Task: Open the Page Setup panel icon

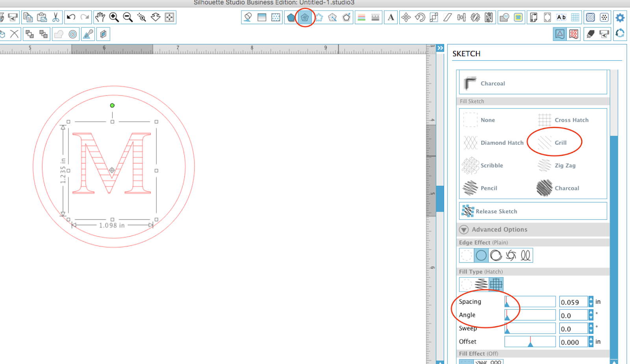Action: [534, 17]
